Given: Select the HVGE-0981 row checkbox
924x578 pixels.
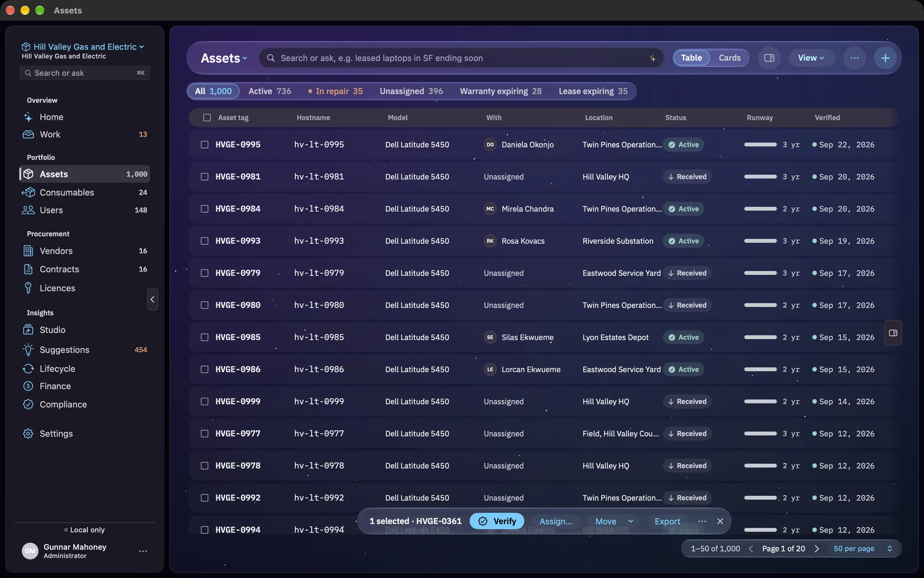Looking at the screenshot, I should (205, 177).
